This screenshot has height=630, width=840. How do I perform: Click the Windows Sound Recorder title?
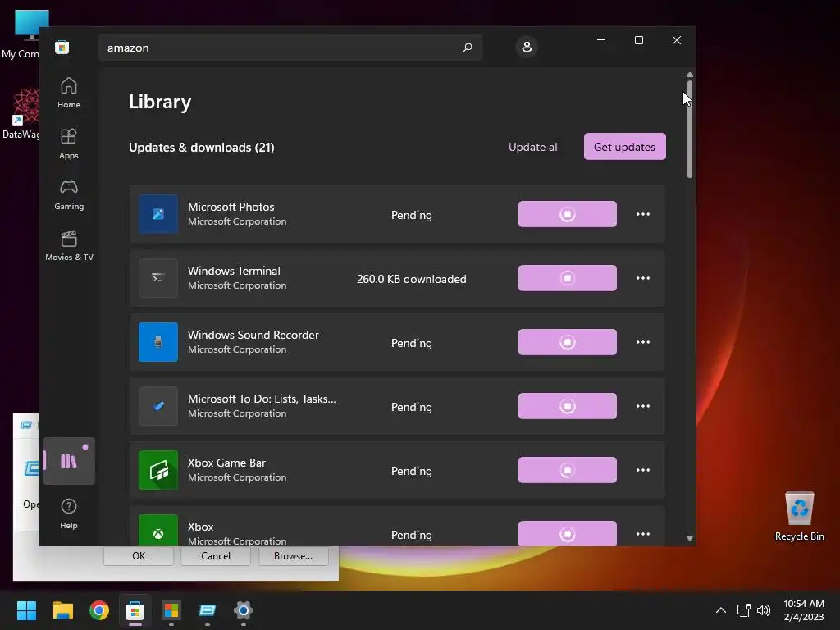coord(253,335)
